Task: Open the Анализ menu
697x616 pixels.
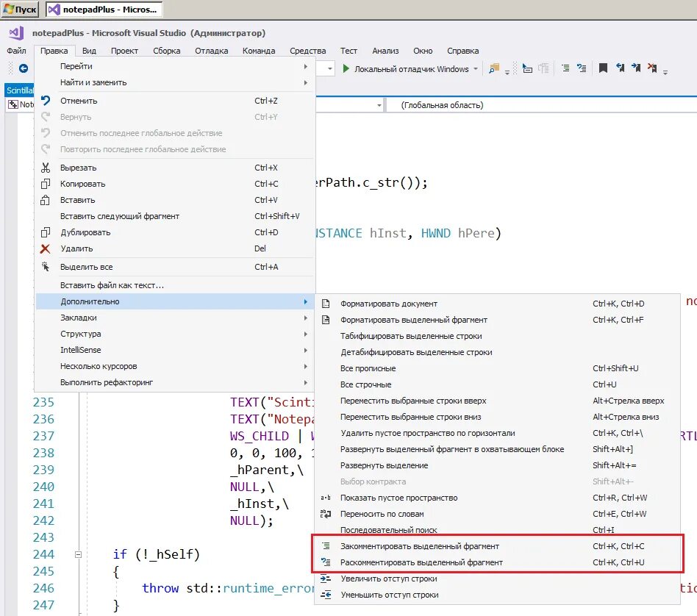Action: click(385, 51)
